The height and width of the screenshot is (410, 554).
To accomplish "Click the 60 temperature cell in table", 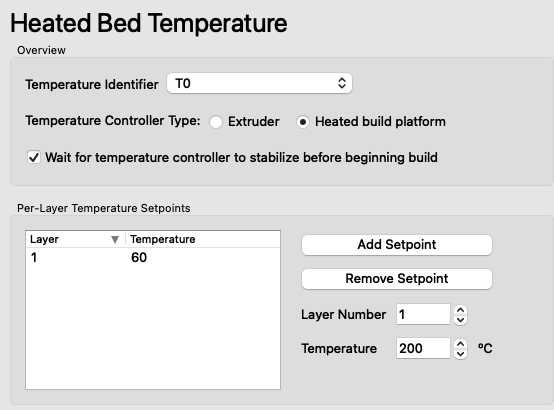I will 139,258.
